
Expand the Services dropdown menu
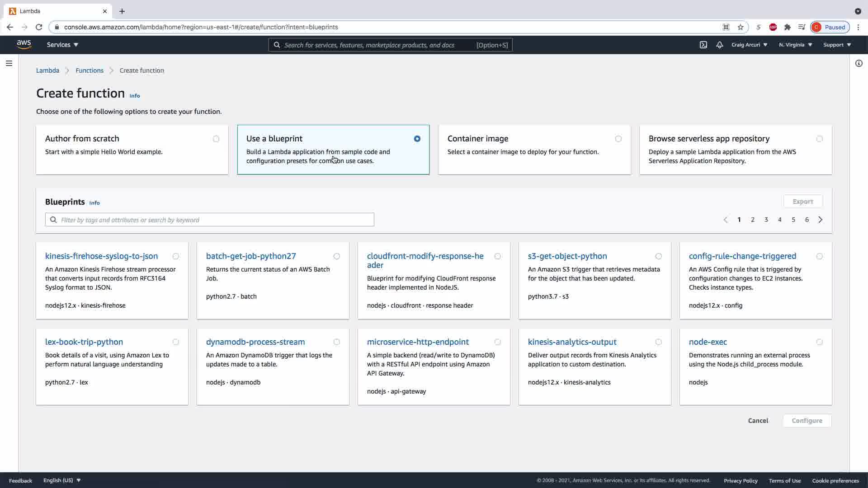62,45
